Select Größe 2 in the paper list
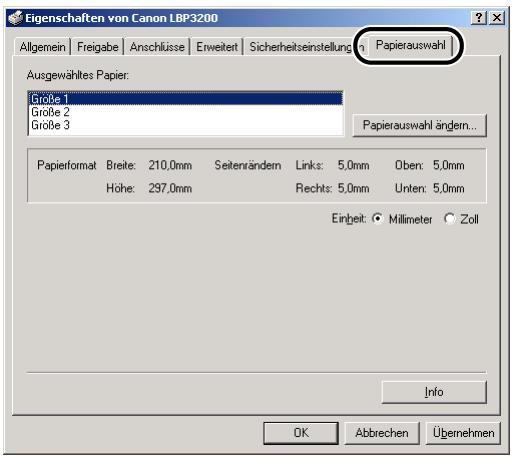 coord(186,112)
